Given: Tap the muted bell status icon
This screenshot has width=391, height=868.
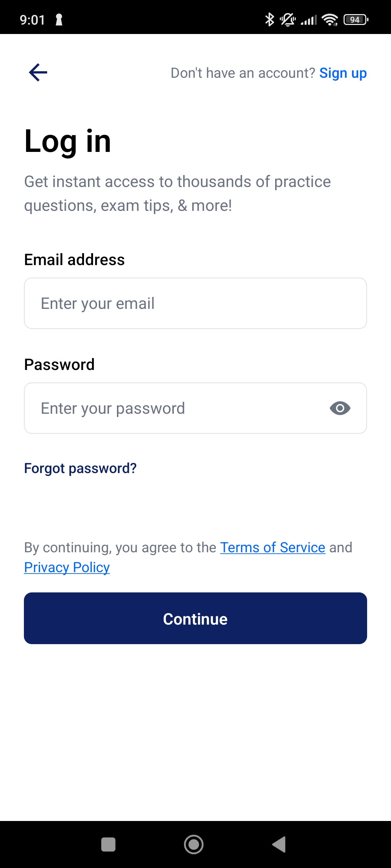Looking at the screenshot, I should pos(288,20).
